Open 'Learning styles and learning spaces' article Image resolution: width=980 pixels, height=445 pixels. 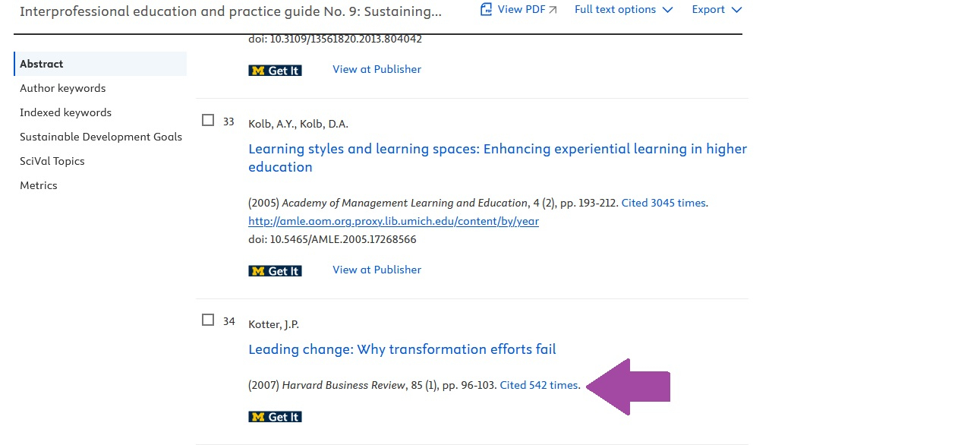point(497,149)
